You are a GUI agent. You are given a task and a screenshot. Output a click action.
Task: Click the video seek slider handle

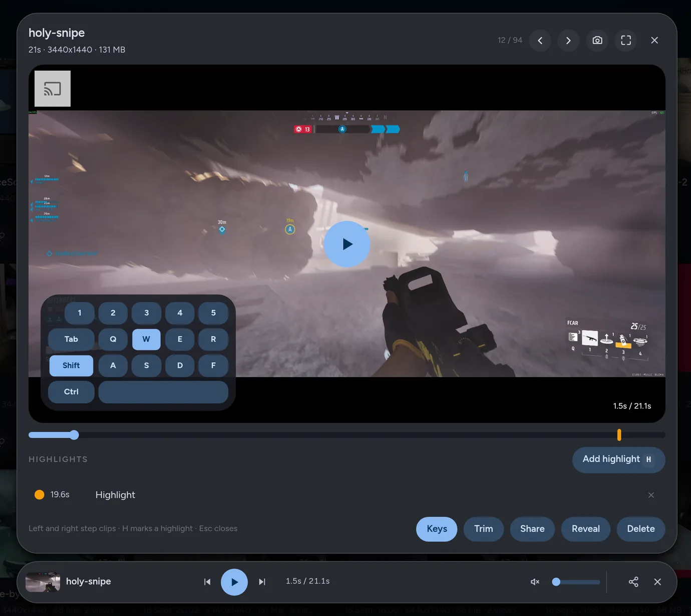pyautogui.click(x=74, y=435)
